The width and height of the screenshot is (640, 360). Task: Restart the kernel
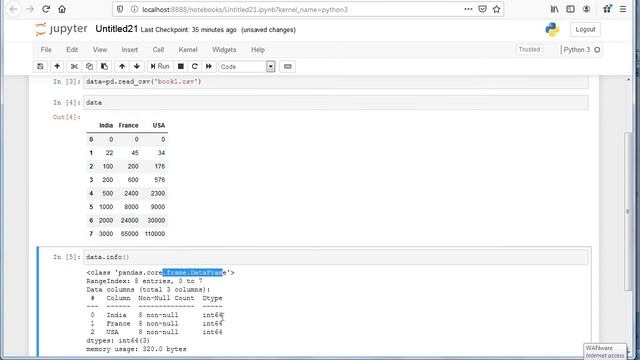click(194, 67)
